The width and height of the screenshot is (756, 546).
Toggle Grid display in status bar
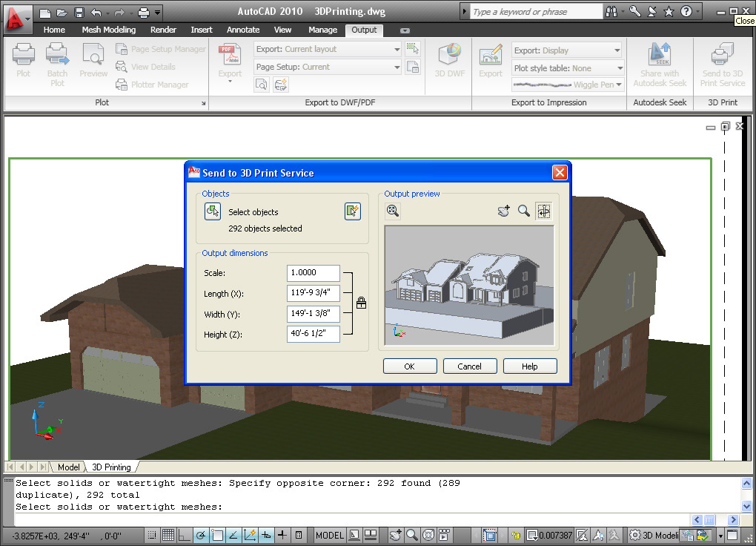click(x=168, y=535)
